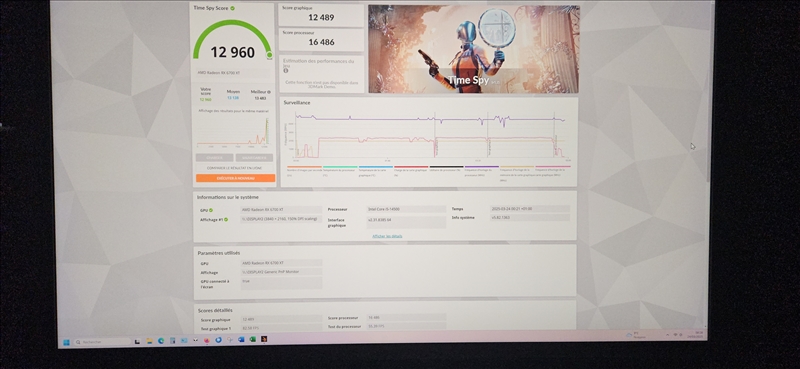Open the Afficher les détails link
The width and height of the screenshot is (800, 369).
387,236
